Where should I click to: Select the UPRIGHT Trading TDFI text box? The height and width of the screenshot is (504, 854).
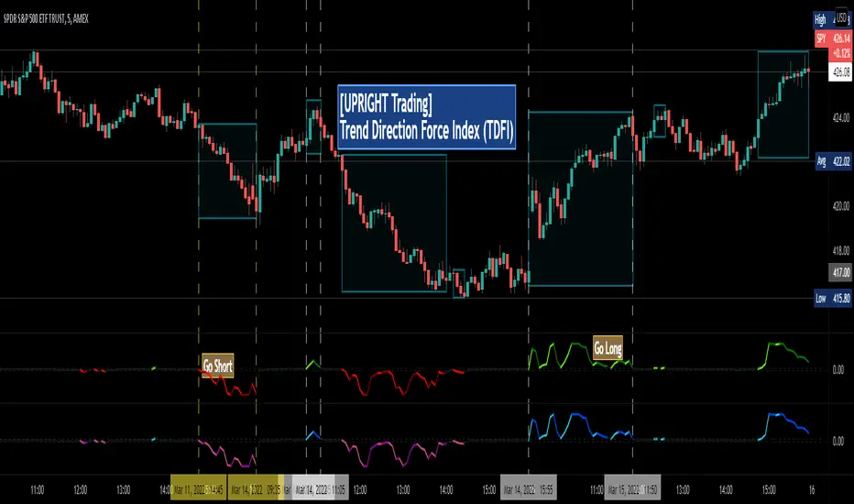426,116
